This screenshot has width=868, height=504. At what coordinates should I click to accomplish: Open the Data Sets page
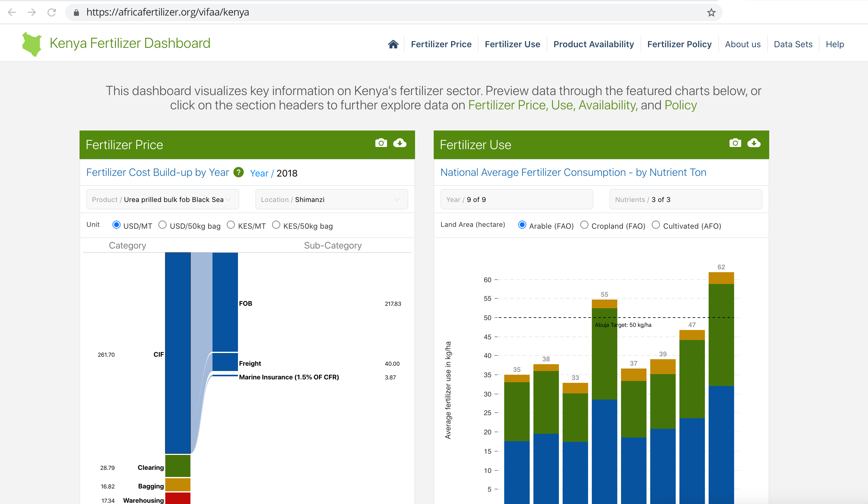point(793,44)
